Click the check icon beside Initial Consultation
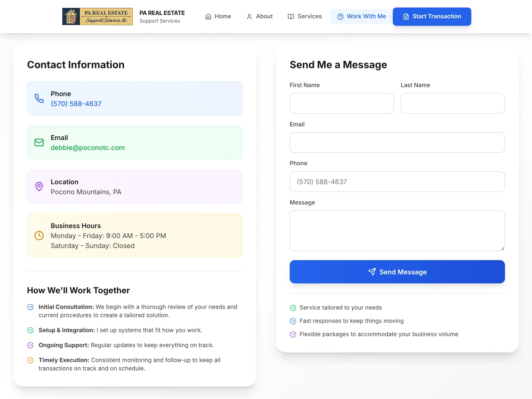This screenshot has width=532, height=399. pos(30,307)
